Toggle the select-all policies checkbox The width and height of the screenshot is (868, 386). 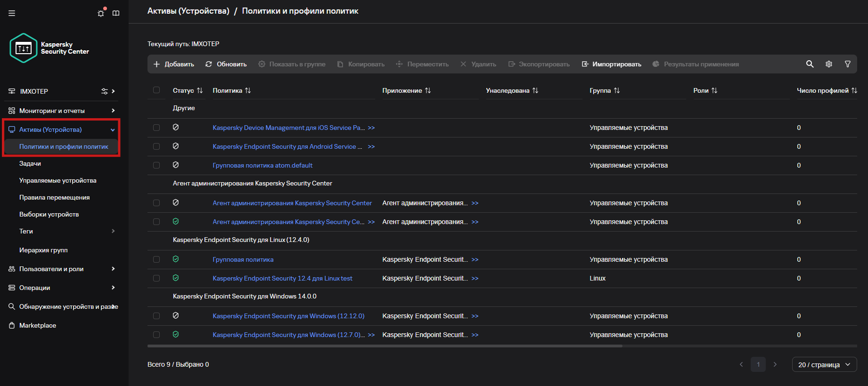point(156,90)
